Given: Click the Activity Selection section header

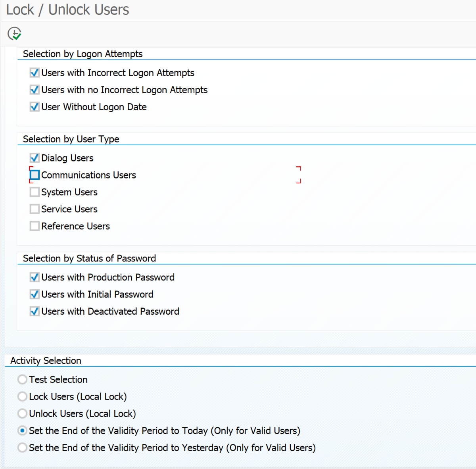Looking at the screenshot, I should 45,360.
